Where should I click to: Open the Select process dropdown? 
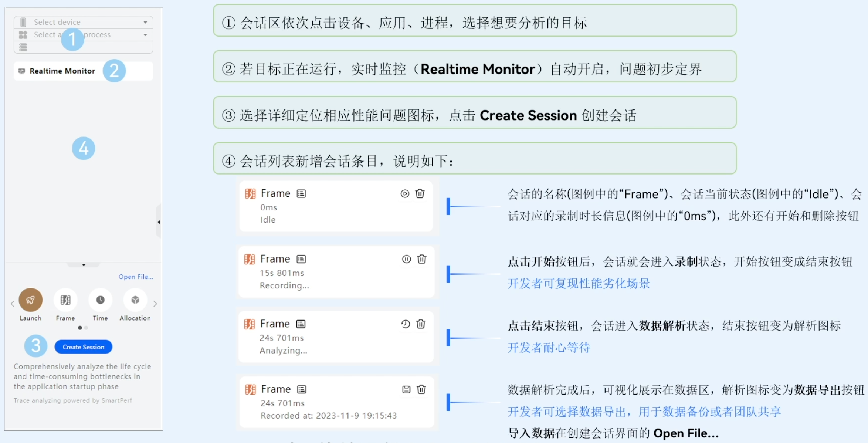tap(145, 35)
